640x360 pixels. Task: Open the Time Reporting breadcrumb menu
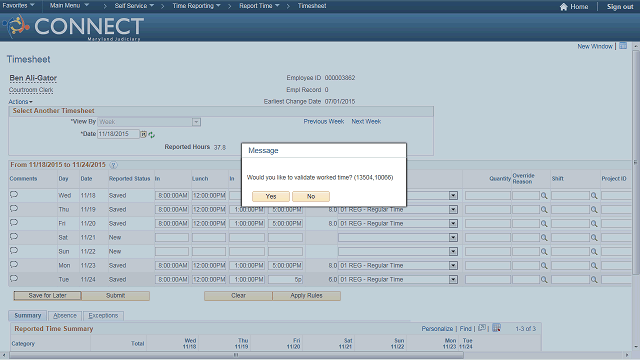pyautogui.click(x=196, y=6)
